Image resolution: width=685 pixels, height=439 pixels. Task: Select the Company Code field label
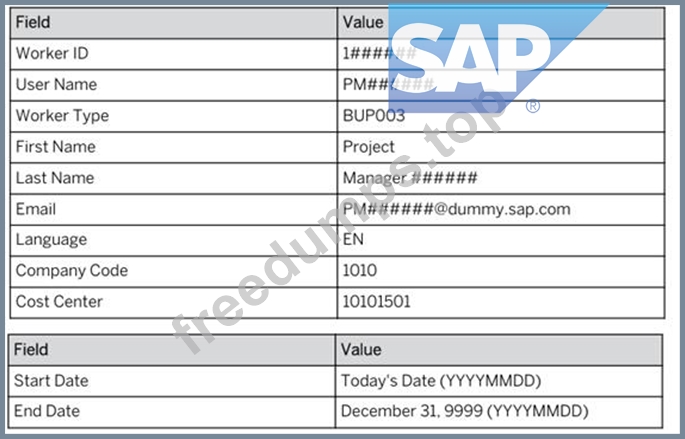click(x=72, y=271)
